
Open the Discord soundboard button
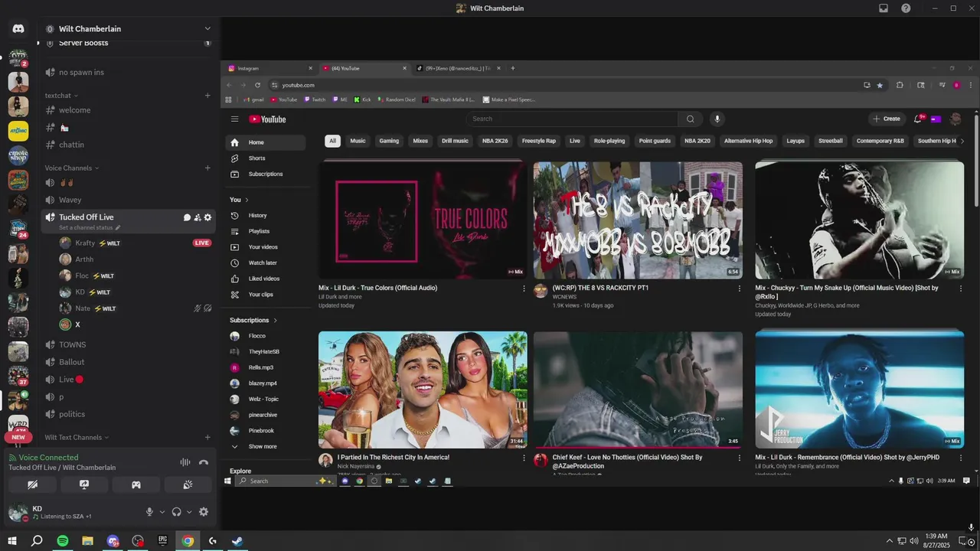(188, 484)
